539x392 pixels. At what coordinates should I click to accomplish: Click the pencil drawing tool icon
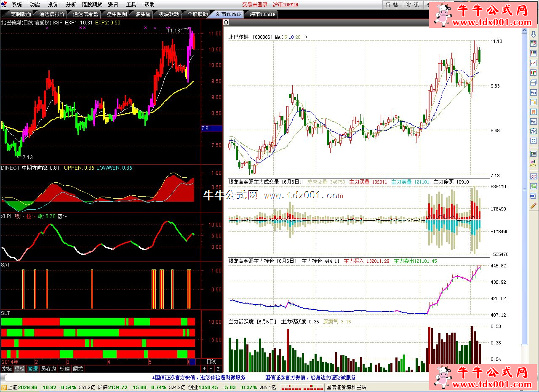coord(533,205)
